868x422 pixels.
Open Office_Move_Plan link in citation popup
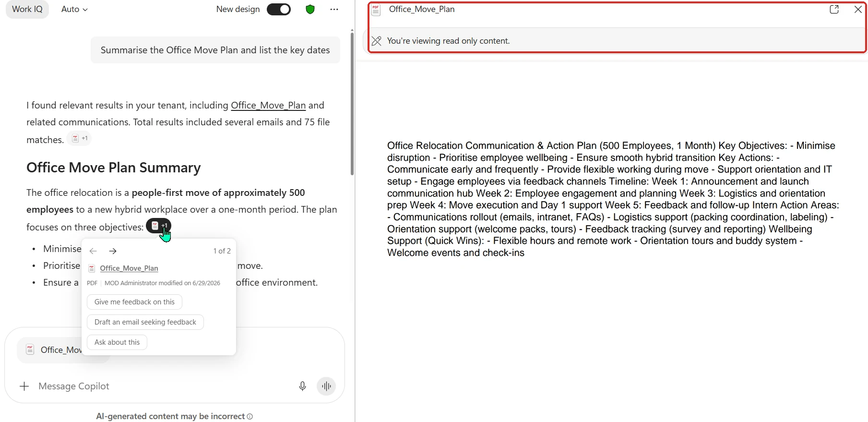(x=129, y=268)
